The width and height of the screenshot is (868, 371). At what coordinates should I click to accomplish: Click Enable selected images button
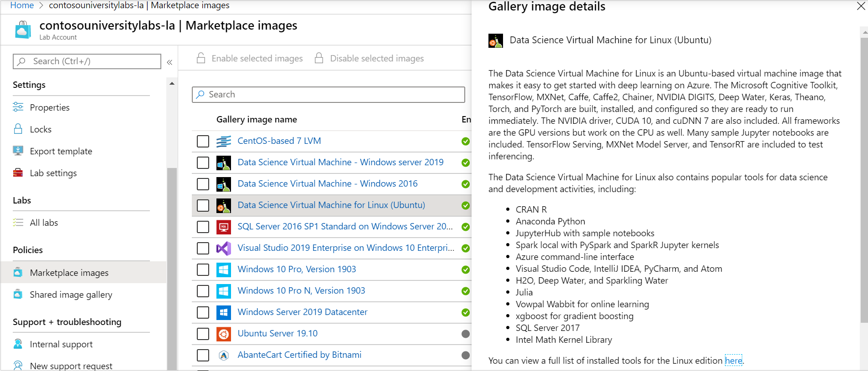click(x=250, y=58)
